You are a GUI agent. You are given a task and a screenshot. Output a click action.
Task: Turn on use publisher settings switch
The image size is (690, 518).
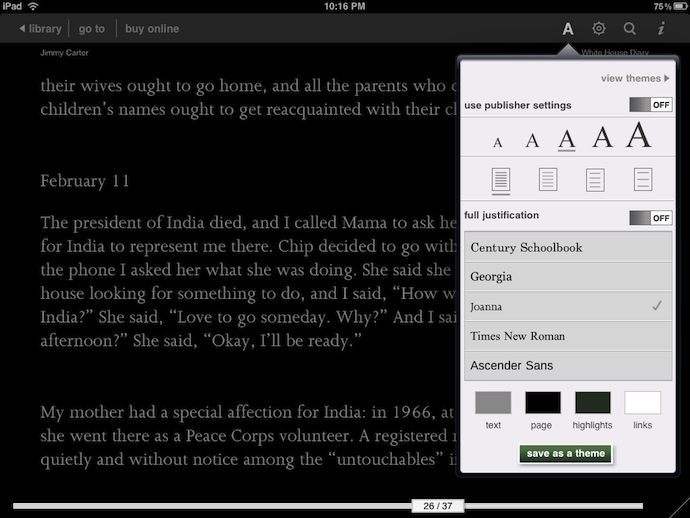pyautogui.click(x=650, y=105)
